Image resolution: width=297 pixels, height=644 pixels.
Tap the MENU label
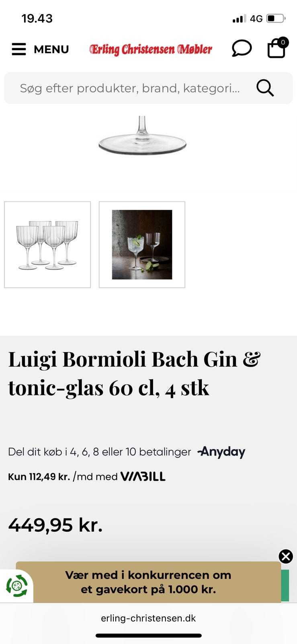click(51, 49)
